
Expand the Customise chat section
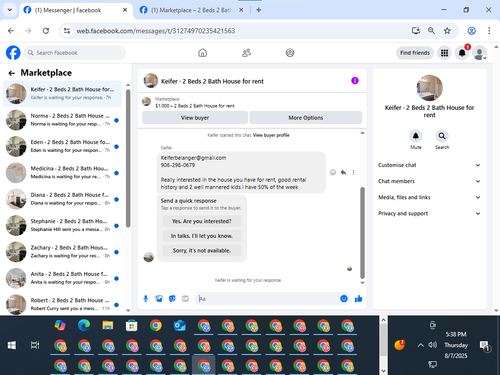click(429, 165)
